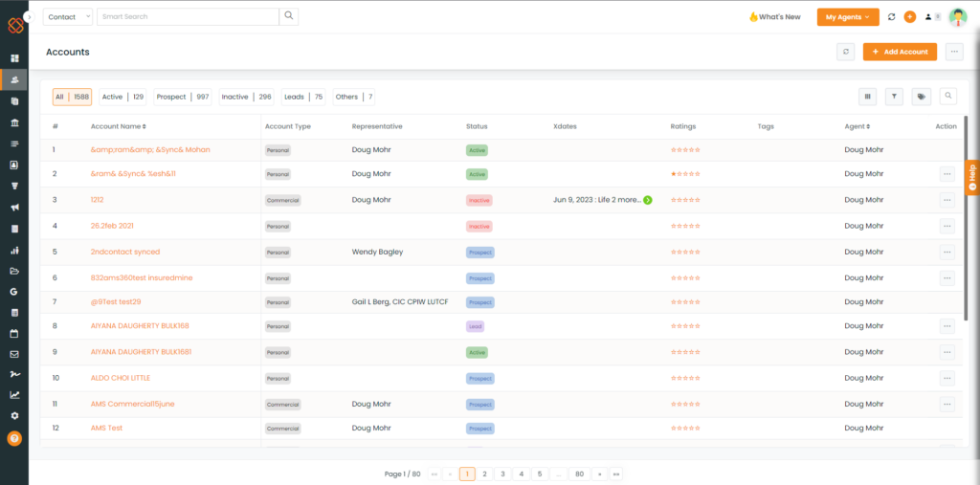Open the settings gear icon in sidebar
The image size is (980, 485).
coord(14,415)
